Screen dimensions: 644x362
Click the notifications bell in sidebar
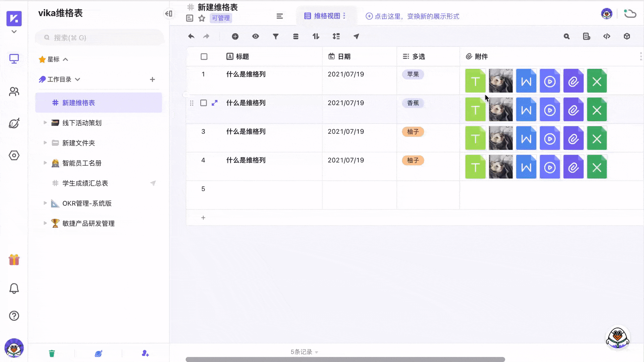tap(14, 288)
